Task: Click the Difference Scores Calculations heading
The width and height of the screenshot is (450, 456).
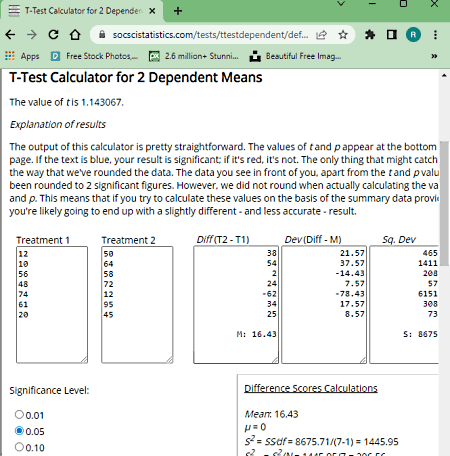Action: pyautogui.click(x=311, y=388)
